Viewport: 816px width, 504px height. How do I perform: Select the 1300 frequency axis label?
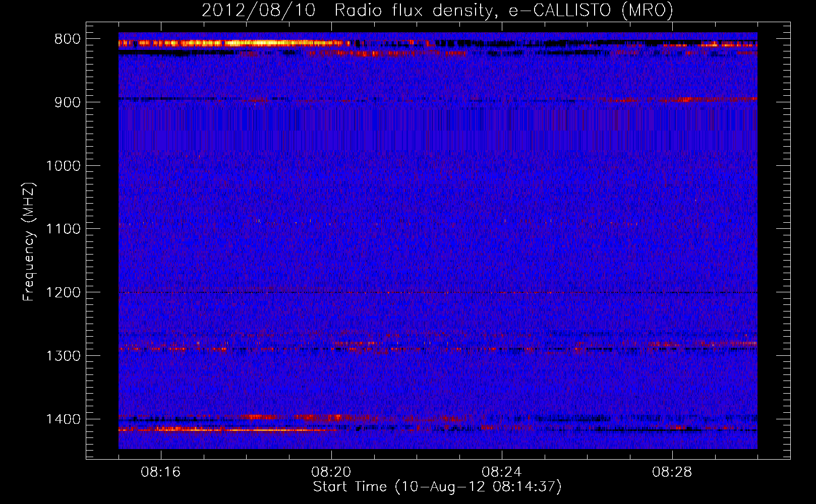pyautogui.click(x=63, y=356)
